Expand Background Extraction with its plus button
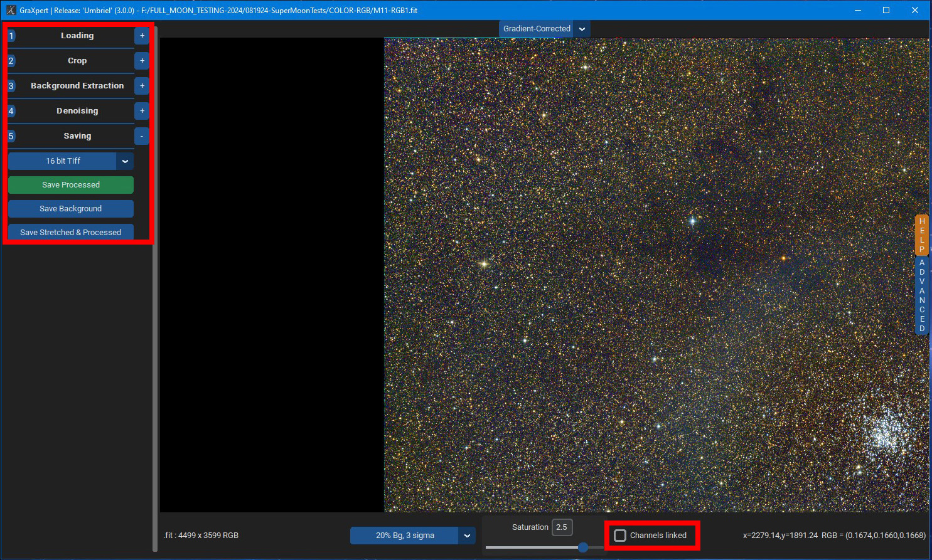This screenshot has height=560, width=932. click(x=142, y=86)
